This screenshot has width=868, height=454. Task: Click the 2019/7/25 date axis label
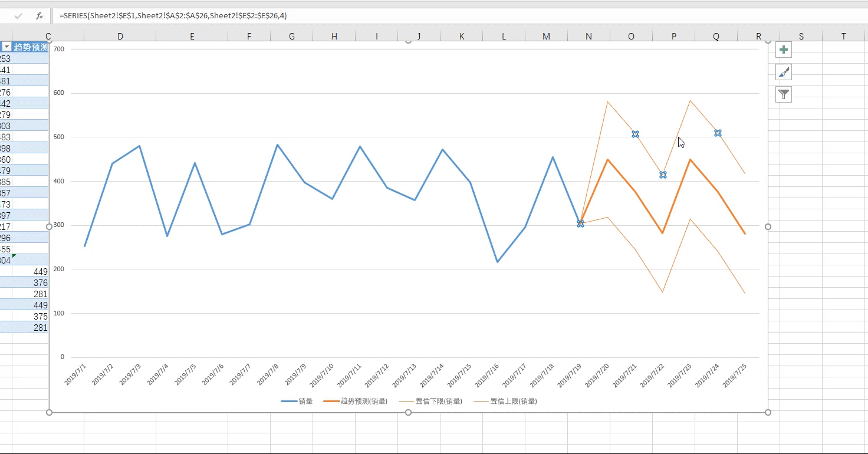[736, 375]
